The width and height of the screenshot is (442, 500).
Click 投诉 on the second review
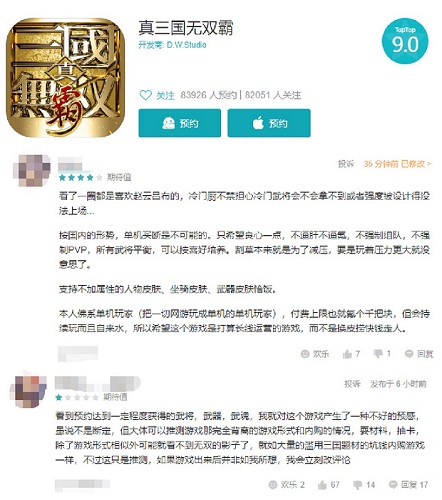point(352,384)
